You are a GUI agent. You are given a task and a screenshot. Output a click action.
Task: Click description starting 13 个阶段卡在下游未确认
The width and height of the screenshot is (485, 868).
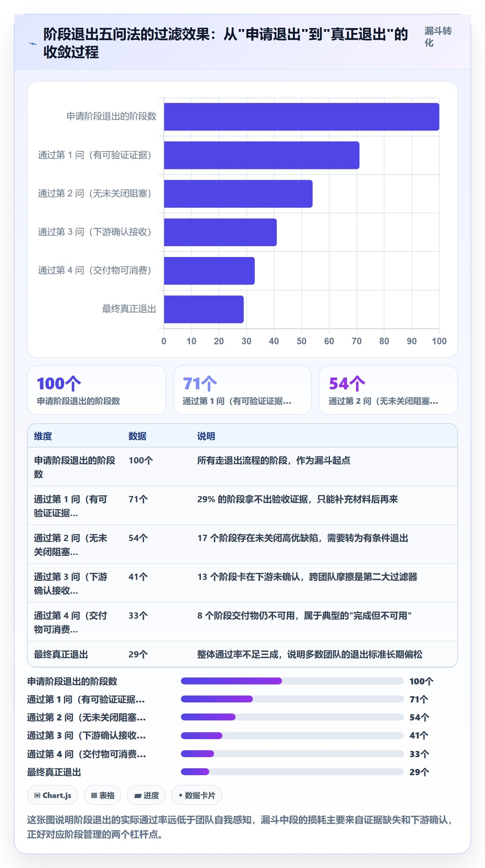click(307, 577)
